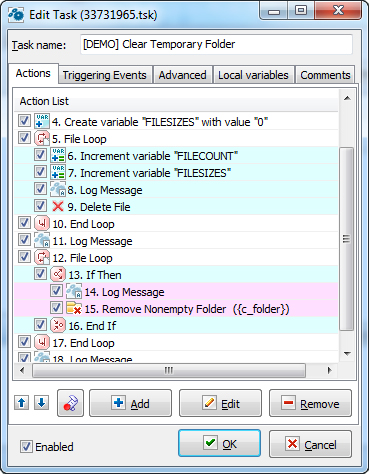Screen dimensions: 369x474
Task: Select the red X Delete File icon
Action: 58,207
